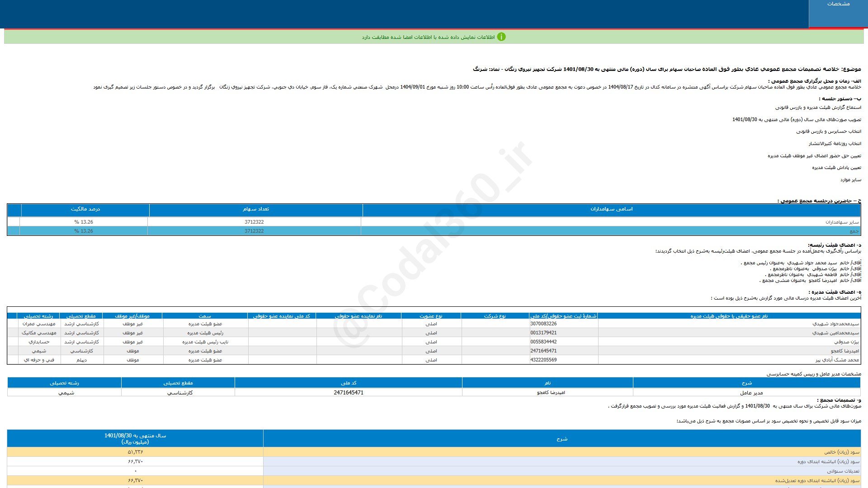Click the تعدیلات سنواتی row label
Screen dimensions: 868x488
(843, 471)
